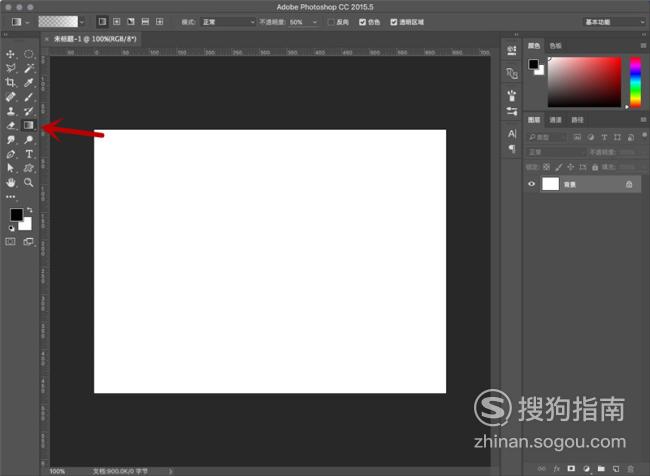Toggle Quick Mask mode
The height and width of the screenshot is (476, 650).
tap(10, 241)
